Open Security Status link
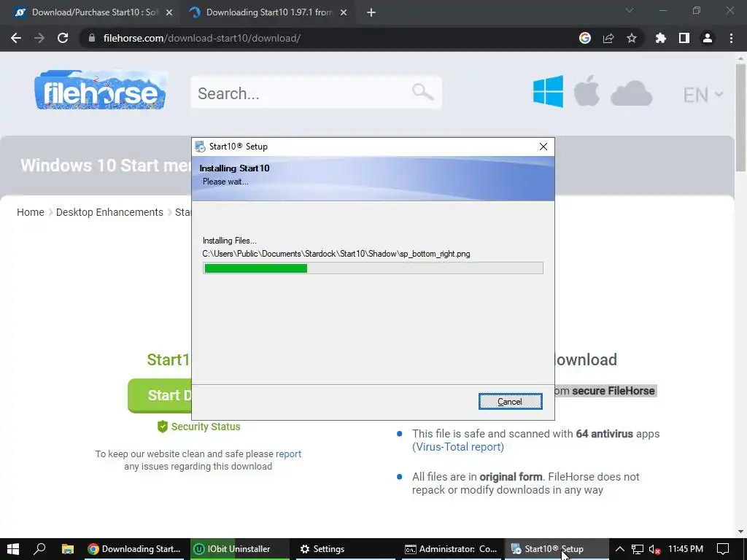Viewport: 747px width, 560px height. [199, 427]
